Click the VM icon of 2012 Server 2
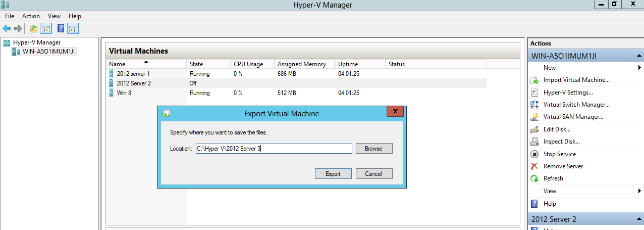The image size is (644, 230). pos(112,83)
